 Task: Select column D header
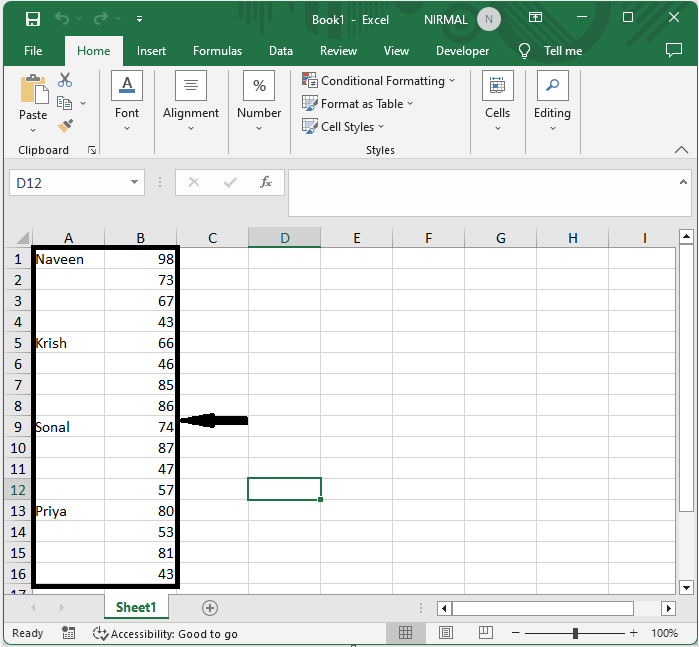(x=284, y=237)
